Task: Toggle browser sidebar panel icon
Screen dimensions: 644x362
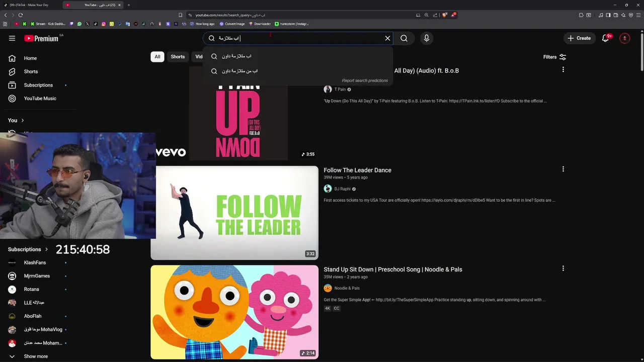Action: point(608,15)
